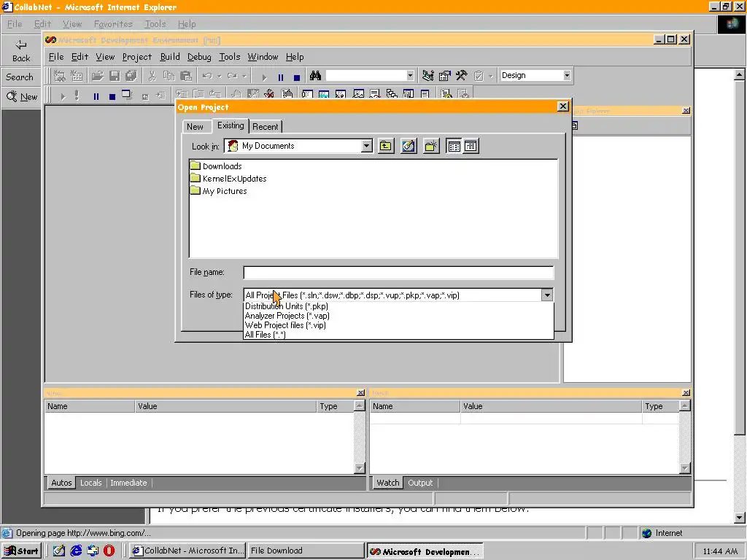747x560 pixels.
Task: Expand dropdown arrow beside Task List icon
Action: 490,76
